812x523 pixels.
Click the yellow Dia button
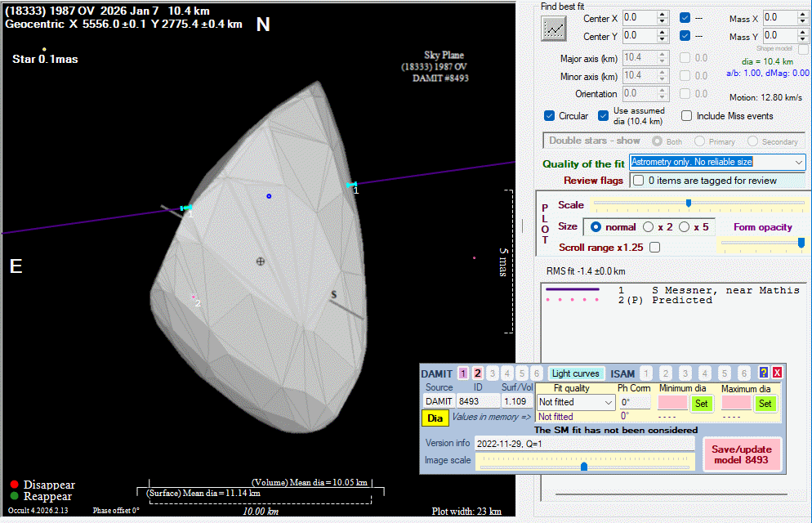point(435,418)
